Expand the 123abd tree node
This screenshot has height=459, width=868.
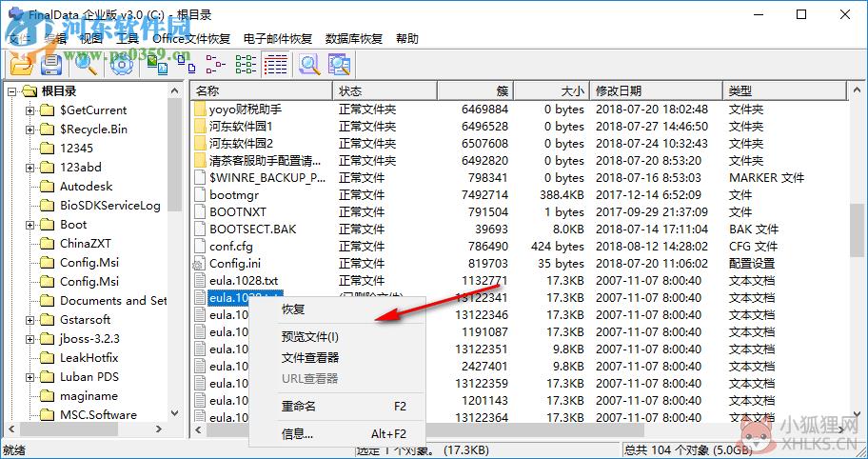click(x=30, y=168)
